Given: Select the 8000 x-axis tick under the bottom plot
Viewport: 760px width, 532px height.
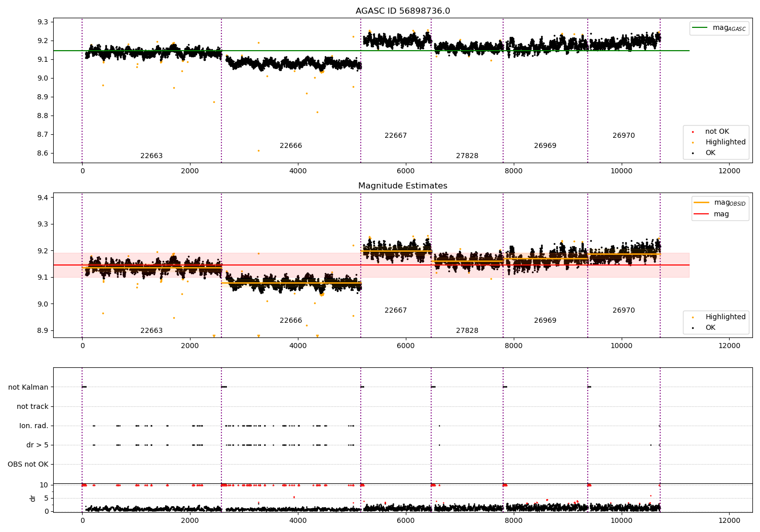Looking at the screenshot, I should (x=514, y=520).
